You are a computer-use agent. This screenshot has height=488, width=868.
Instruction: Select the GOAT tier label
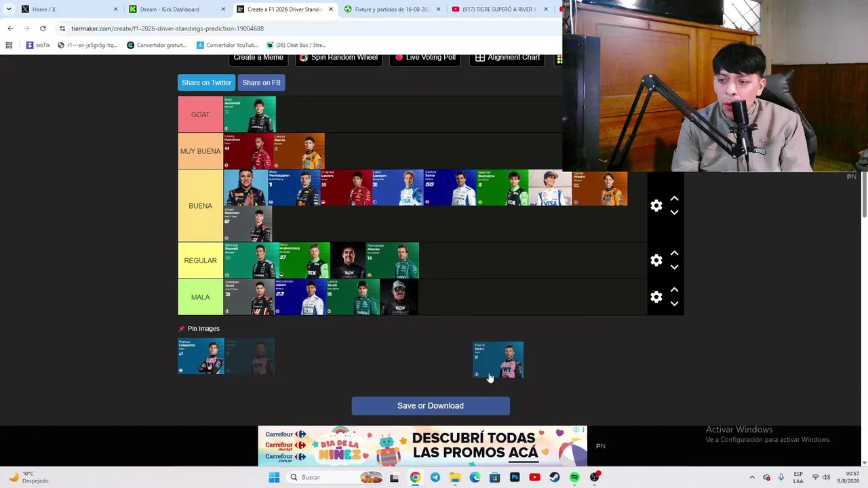[x=200, y=115]
